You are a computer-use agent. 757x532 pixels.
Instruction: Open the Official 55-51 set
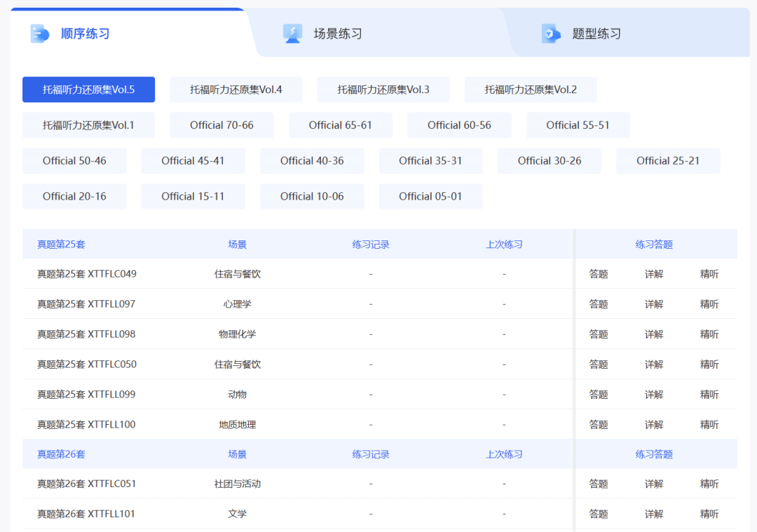click(x=578, y=125)
